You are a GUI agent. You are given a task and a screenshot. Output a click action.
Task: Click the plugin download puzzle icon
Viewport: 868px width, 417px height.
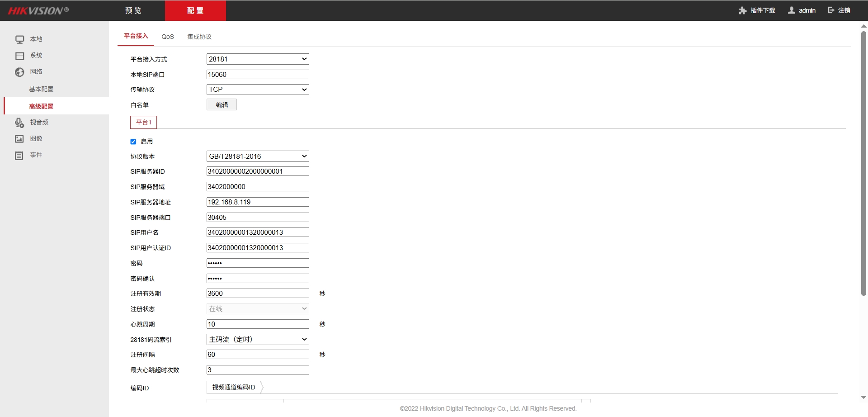pyautogui.click(x=742, y=10)
